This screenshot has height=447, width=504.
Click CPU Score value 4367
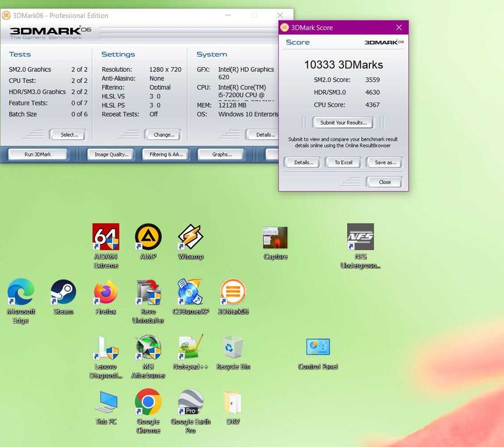click(x=372, y=105)
